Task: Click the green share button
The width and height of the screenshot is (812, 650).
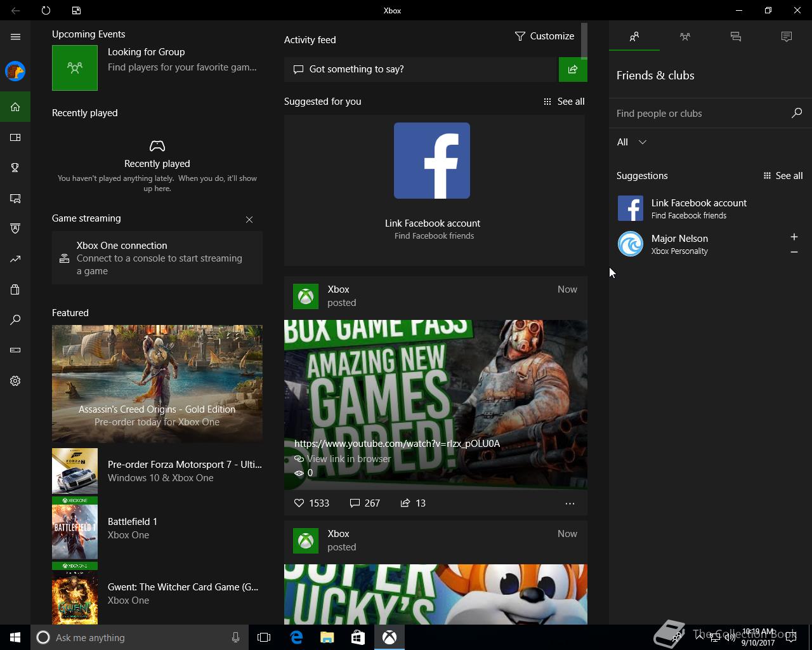Action: point(573,69)
